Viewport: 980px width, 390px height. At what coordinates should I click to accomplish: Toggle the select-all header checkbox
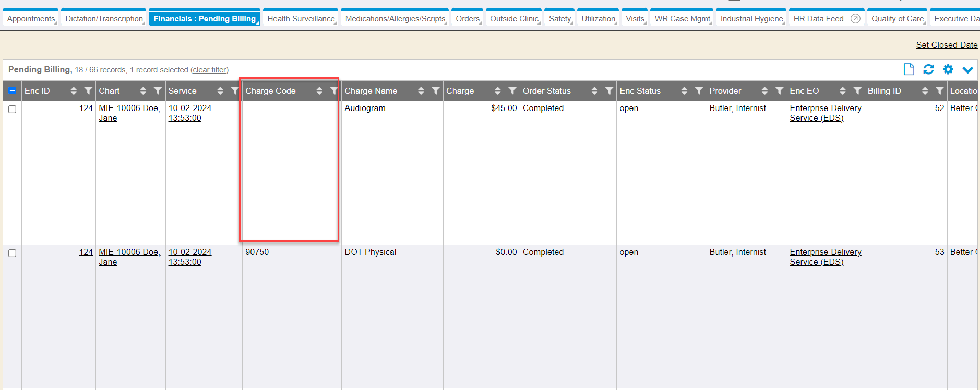coord(13,91)
